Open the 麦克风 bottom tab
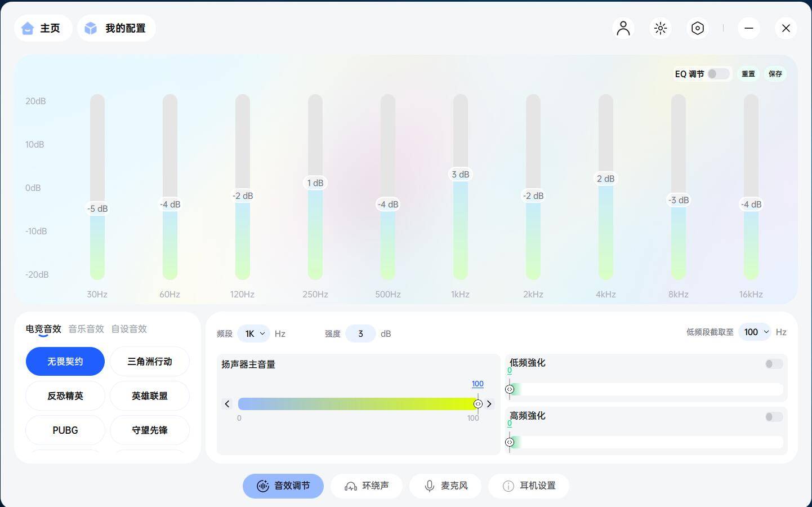Screen dimensions: 812x507 [x=445, y=486]
